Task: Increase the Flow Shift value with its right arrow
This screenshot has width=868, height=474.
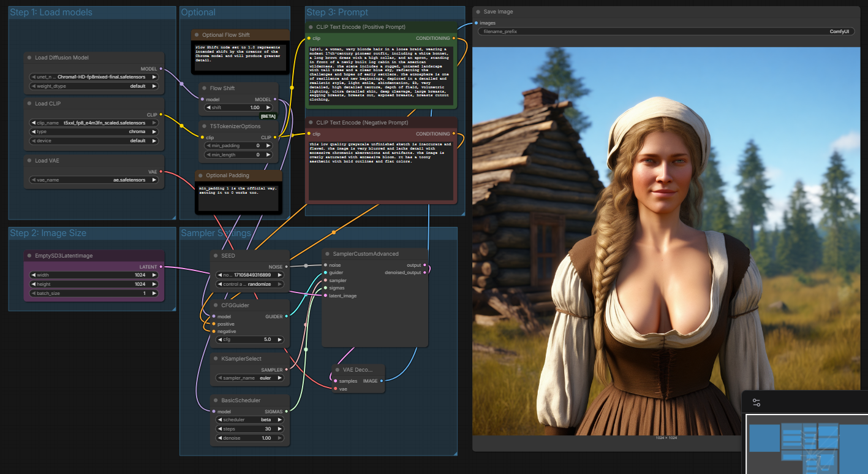Action: 269,108
